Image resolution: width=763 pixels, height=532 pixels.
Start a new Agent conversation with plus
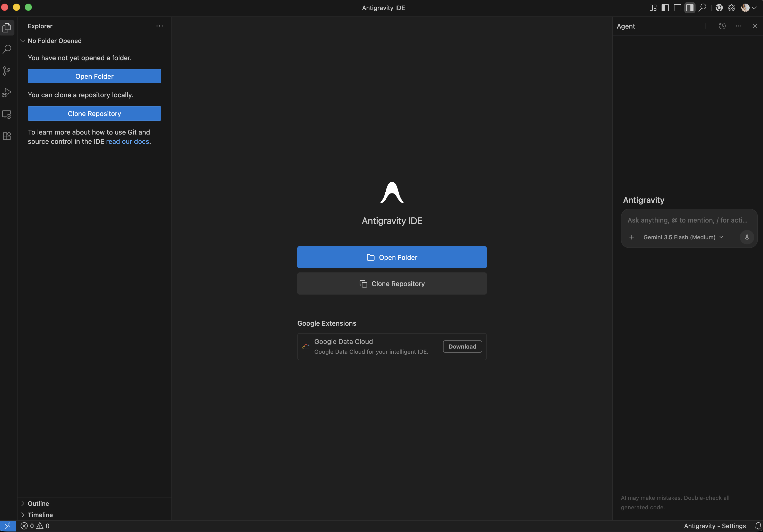706,26
